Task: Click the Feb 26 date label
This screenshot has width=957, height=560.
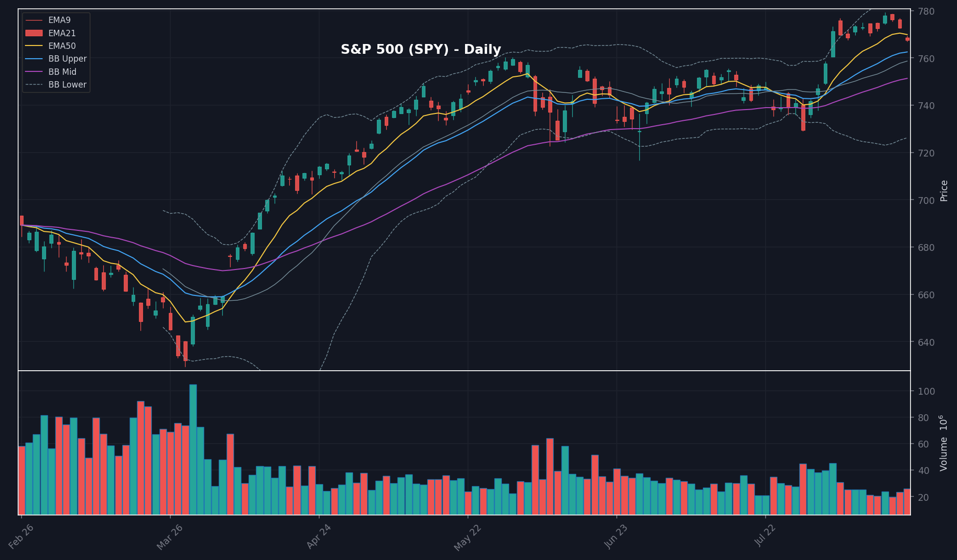Action: pyautogui.click(x=21, y=536)
